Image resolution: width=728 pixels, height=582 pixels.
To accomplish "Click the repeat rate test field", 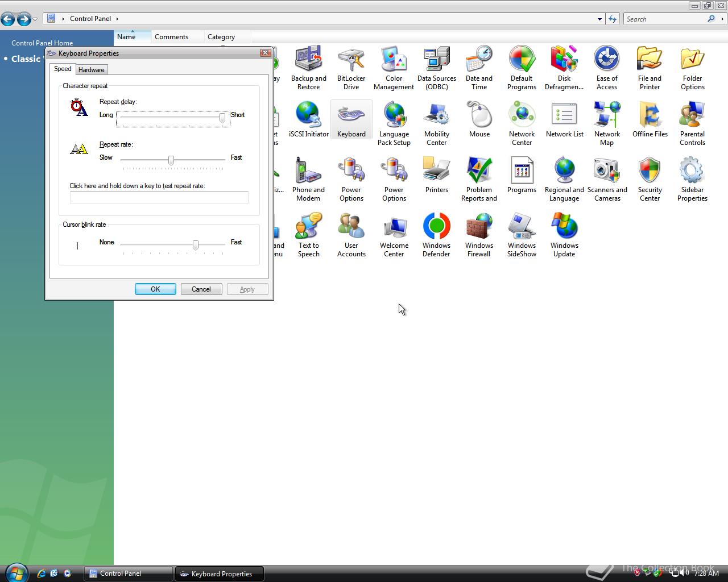I will tap(159, 197).
